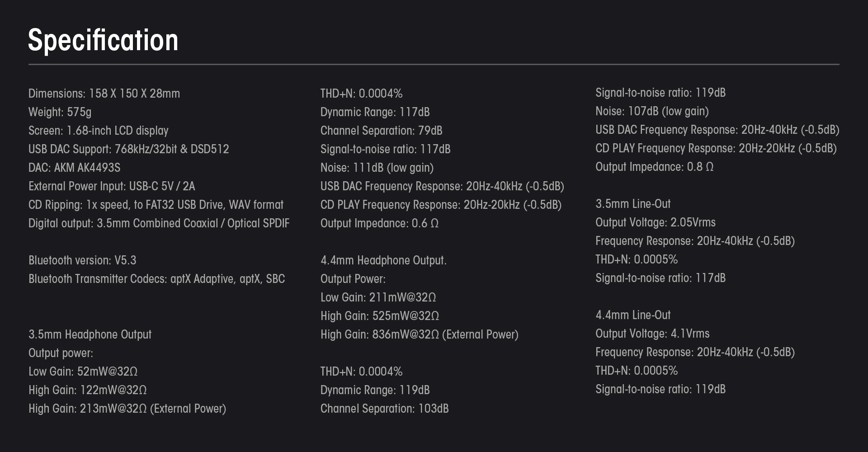868x452 pixels.
Task: Click the 3.5mm Line-Out heading
Action: tap(633, 204)
